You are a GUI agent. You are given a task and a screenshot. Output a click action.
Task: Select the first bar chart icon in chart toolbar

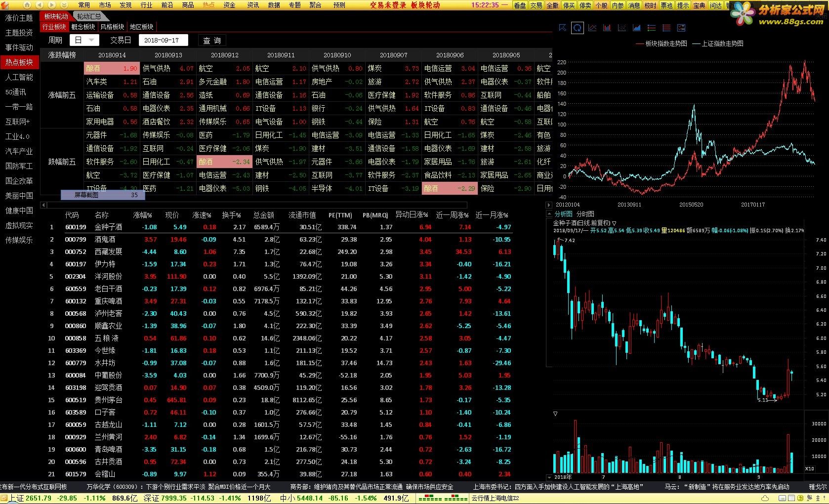coord(607,28)
